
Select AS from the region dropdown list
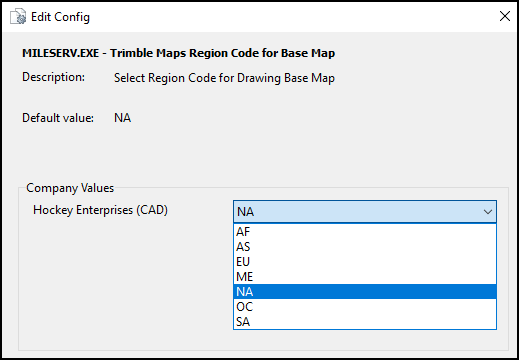(365, 247)
